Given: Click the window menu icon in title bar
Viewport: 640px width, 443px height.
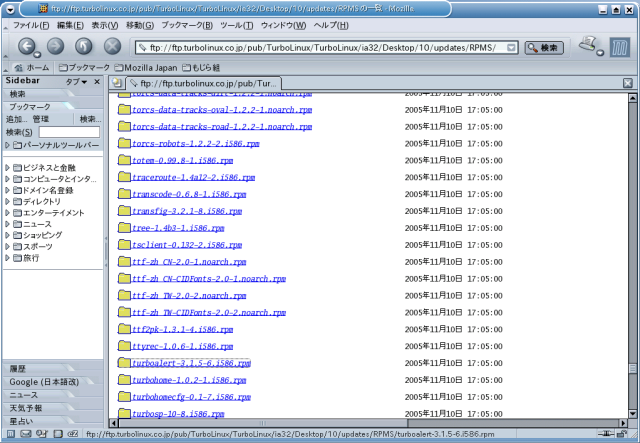Looking at the screenshot, I should 10,9.
